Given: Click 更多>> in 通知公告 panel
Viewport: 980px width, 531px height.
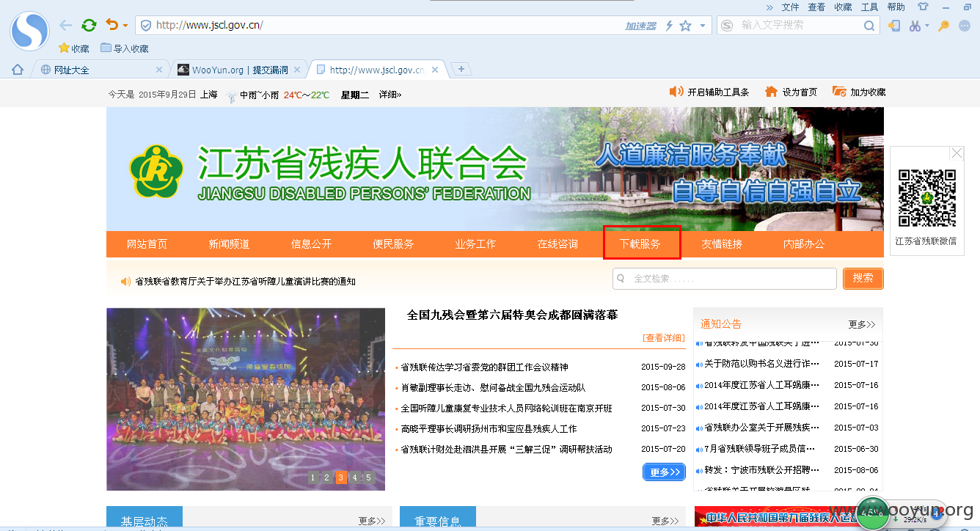Looking at the screenshot, I should [x=862, y=324].
